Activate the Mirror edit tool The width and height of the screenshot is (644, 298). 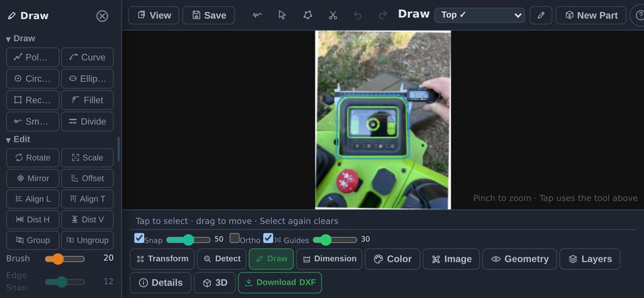33,178
